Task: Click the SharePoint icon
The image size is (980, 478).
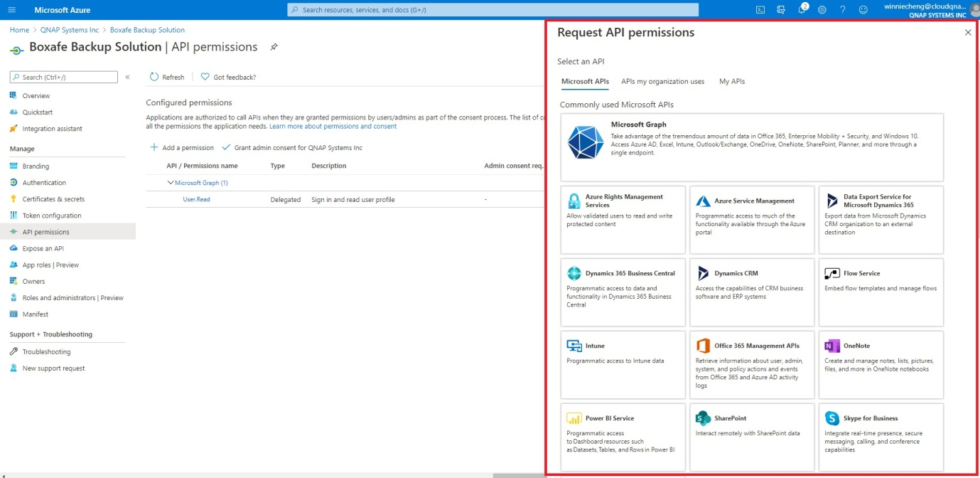Action: coord(703,418)
